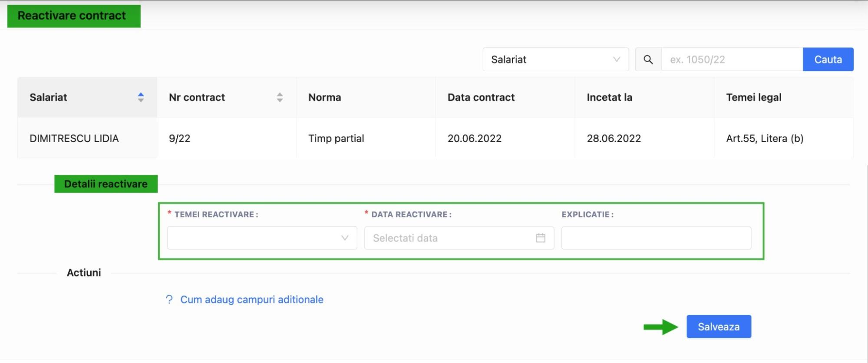Click the Selectati data date field
868x363 pixels.
point(459,238)
